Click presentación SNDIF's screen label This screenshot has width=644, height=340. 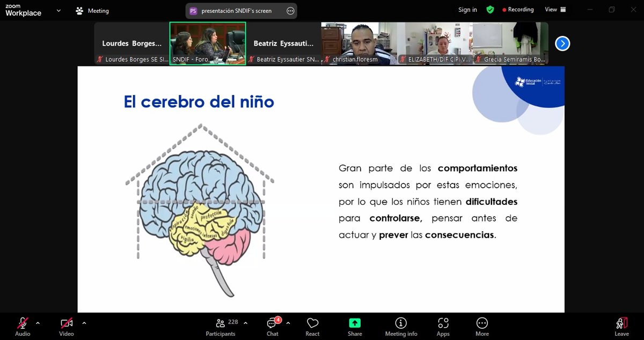pos(237,11)
